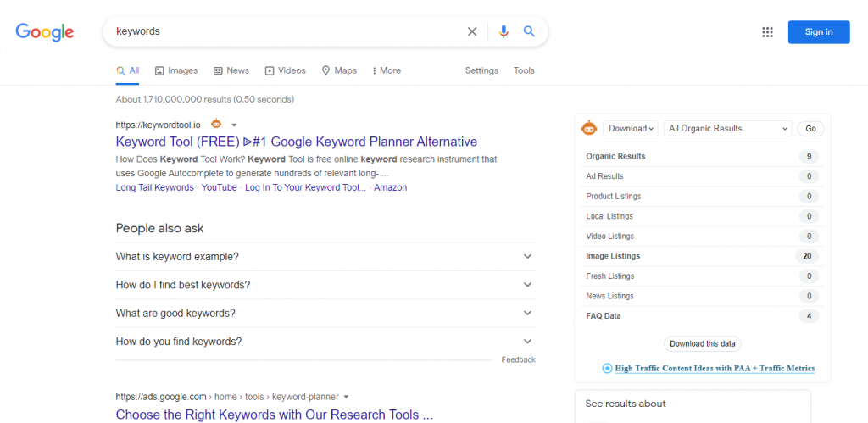Click the News Listings row

pyautogui.click(x=702, y=296)
